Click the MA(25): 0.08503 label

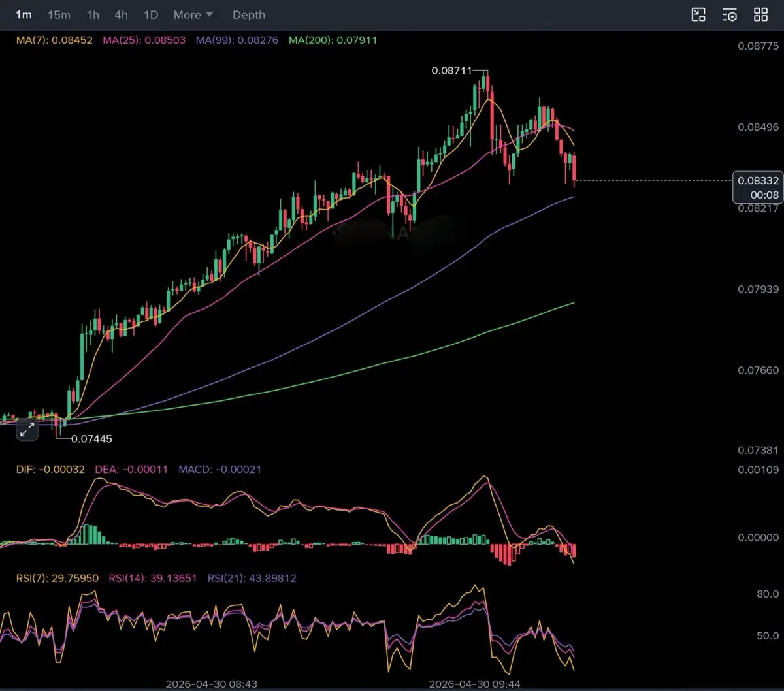(x=144, y=40)
